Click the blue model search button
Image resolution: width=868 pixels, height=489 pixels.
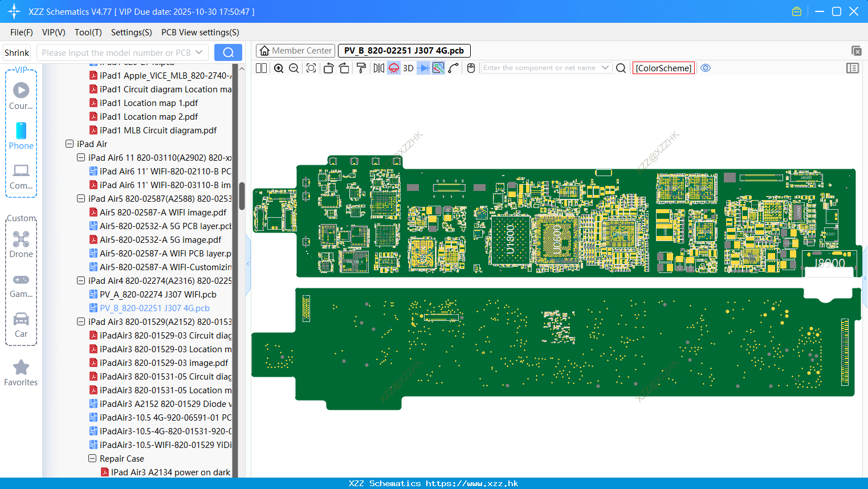pyautogui.click(x=228, y=52)
